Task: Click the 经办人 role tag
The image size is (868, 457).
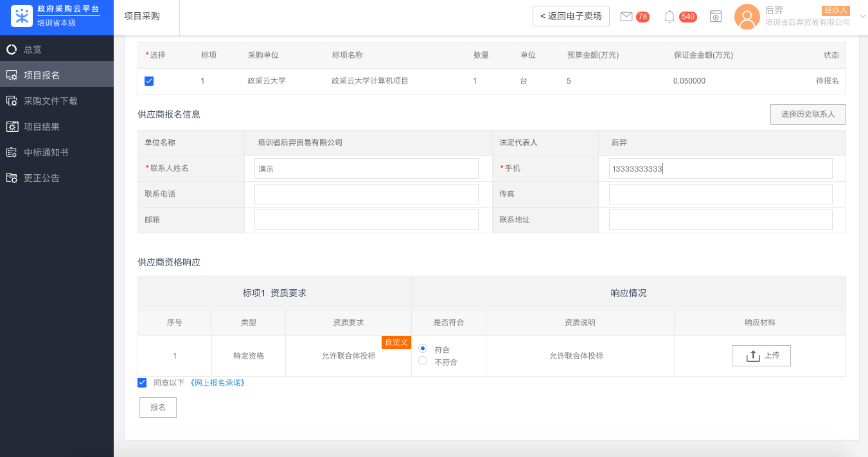Action: coord(836,10)
